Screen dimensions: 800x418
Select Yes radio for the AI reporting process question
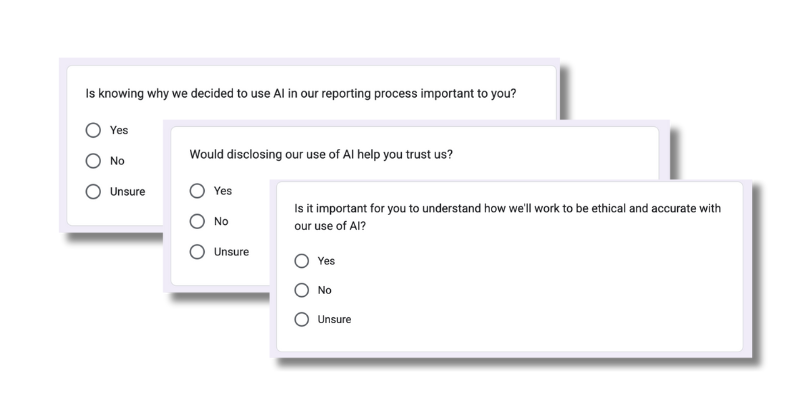(94, 130)
